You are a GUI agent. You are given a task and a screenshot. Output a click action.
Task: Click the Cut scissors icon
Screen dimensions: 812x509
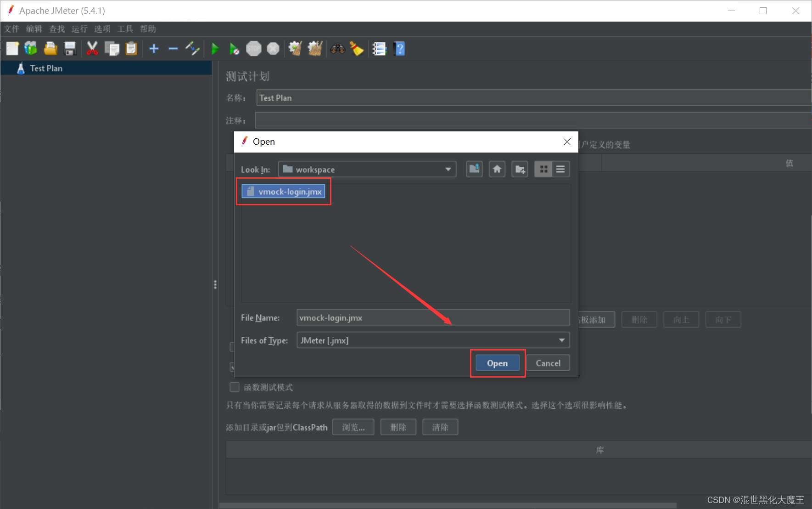92,48
